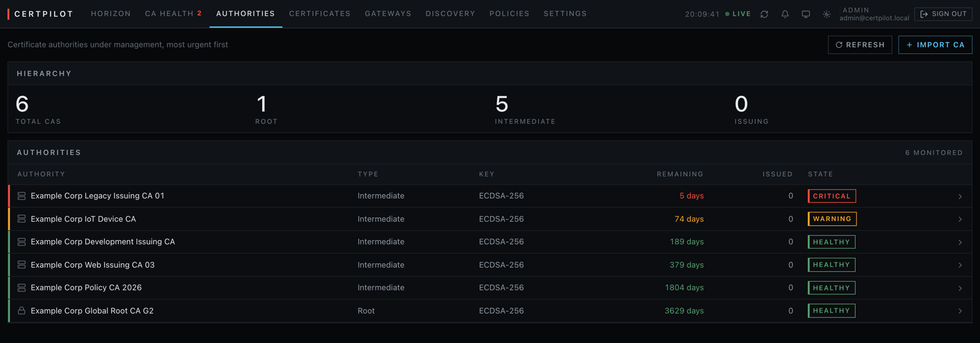The image size is (980, 343).
Task: Click server icon beside Web Issuing CA 03
Action: [x=21, y=265]
